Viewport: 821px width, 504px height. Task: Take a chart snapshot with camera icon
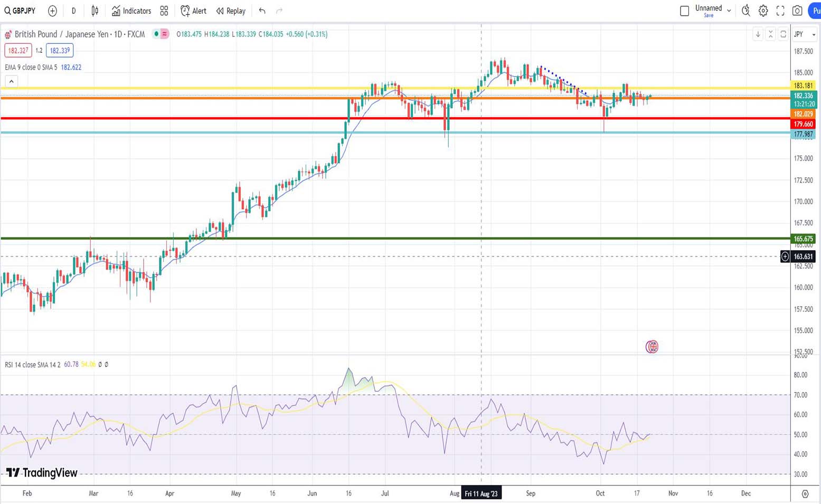coord(797,11)
